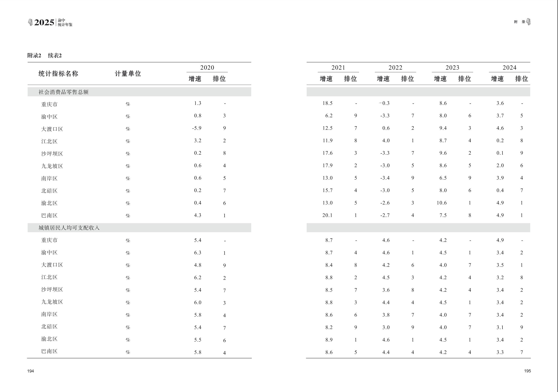Click the stone logo beside 2025 title
The height and width of the screenshot is (392, 558).
(x=30, y=22)
